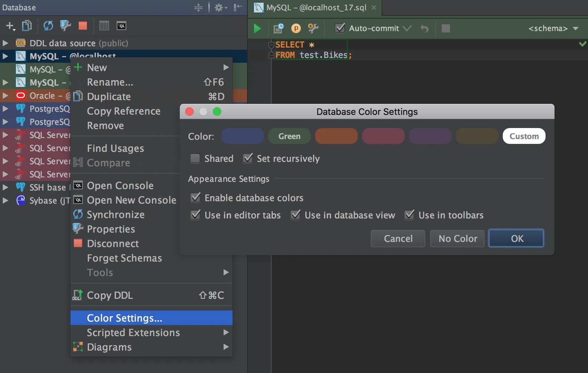This screenshot has width=588, height=373.
Task: Click the red Disconnect square in Database toolbar
Action: tap(83, 26)
